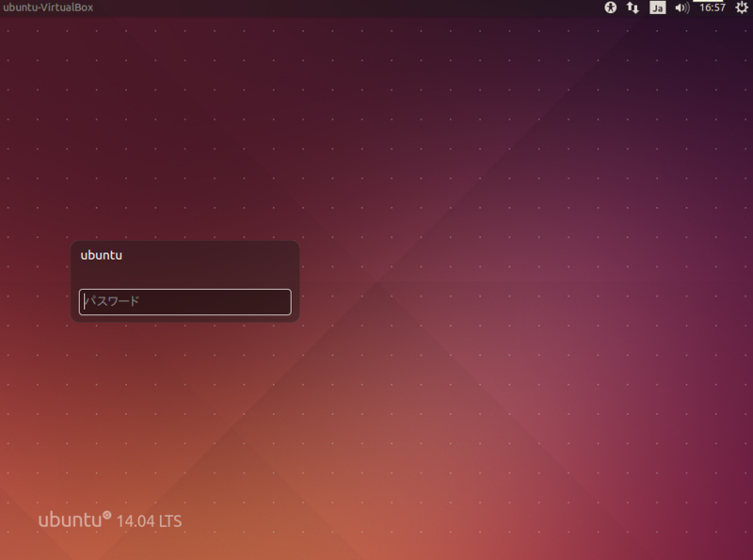753x560 pixels.
Task: Click the "ubuntu 14.04 LTS" branding text
Action: tap(111, 520)
